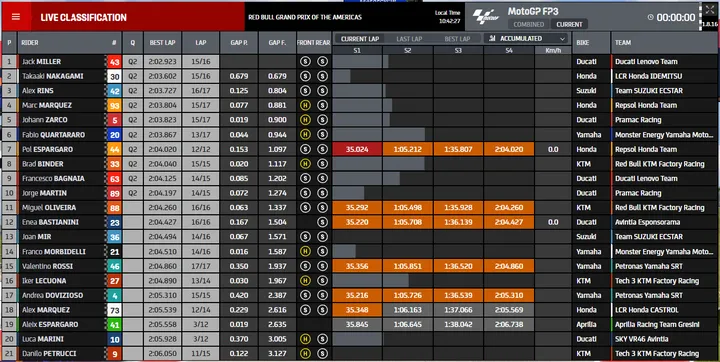Screen dimensions: 720x362
Task: Click Marc Marquez's number 93 badge
Action: pyautogui.click(x=114, y=106)
